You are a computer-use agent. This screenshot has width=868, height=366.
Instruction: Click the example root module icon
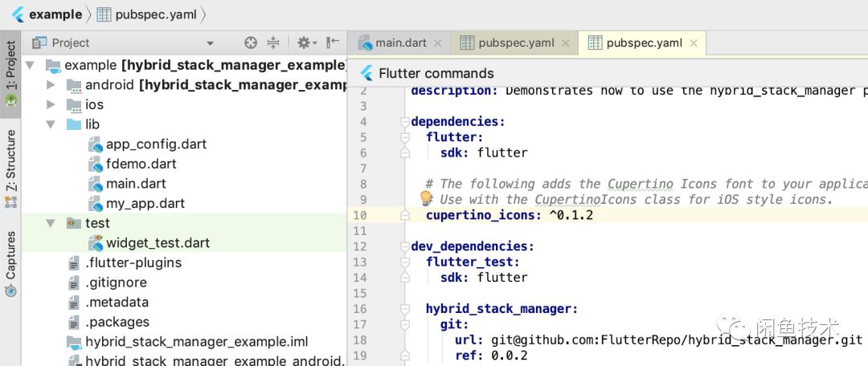pos(53,66)
